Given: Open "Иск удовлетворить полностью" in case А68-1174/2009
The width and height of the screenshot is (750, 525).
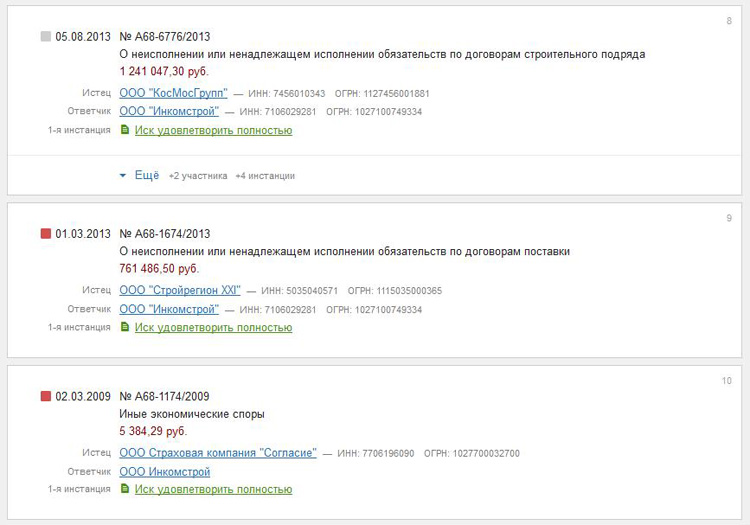Looking at the screenshot, I should pyautogui.click(x=213, y=489).
